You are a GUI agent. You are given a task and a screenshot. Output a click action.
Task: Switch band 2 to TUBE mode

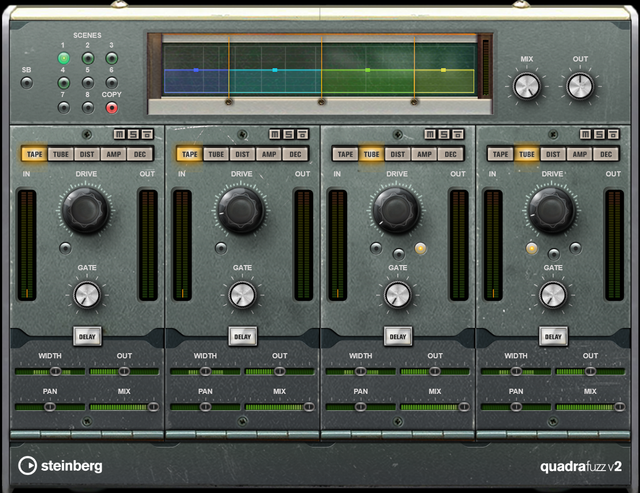(216, 154)
